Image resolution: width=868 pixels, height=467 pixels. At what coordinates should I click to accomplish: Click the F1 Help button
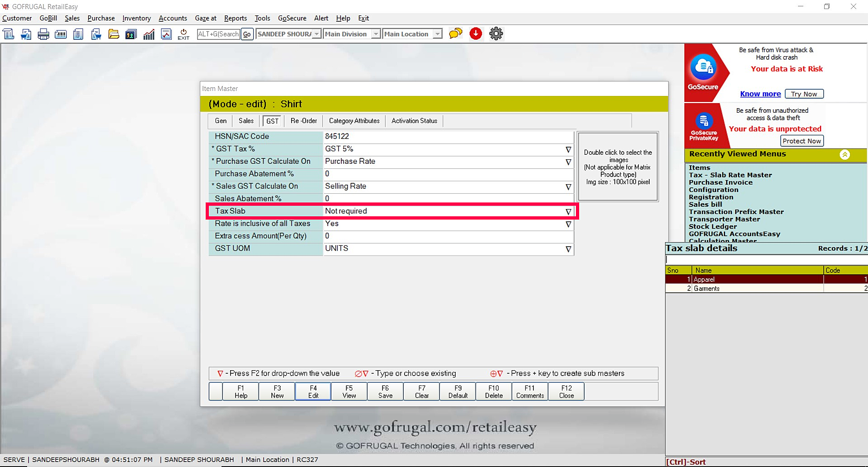(x=241, y=391)
